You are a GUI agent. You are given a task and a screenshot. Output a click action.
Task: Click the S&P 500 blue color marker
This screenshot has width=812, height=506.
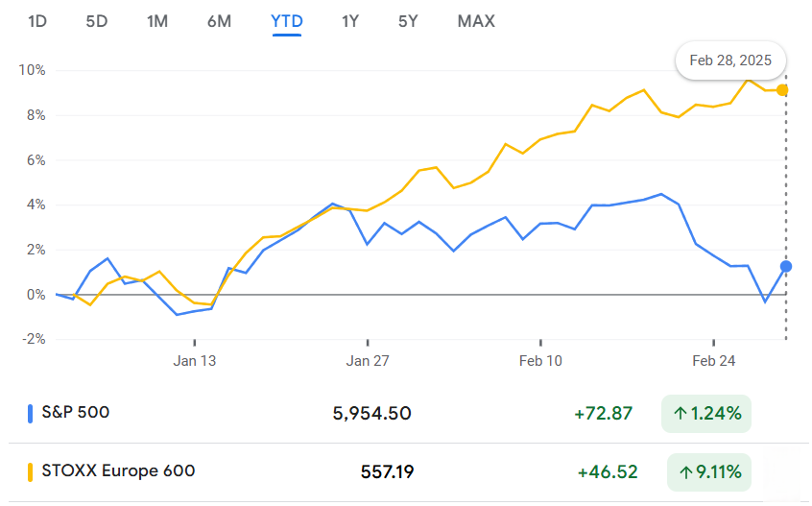point(31,414)
